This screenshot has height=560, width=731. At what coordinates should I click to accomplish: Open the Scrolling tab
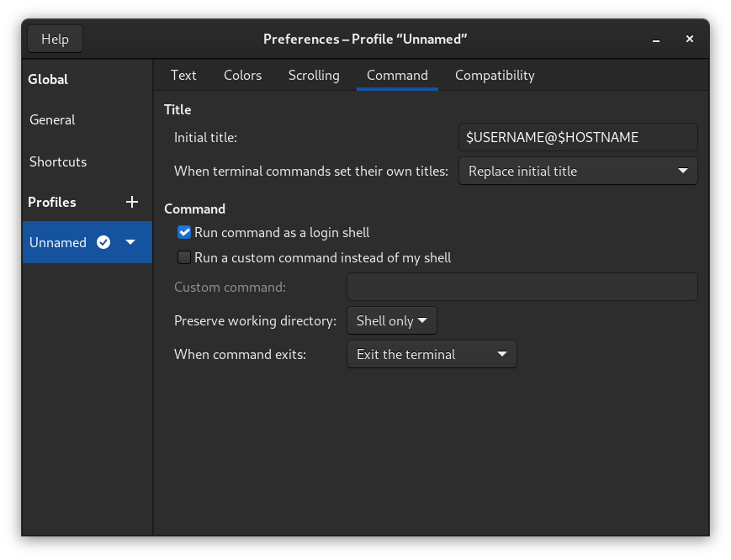(314, 75)
